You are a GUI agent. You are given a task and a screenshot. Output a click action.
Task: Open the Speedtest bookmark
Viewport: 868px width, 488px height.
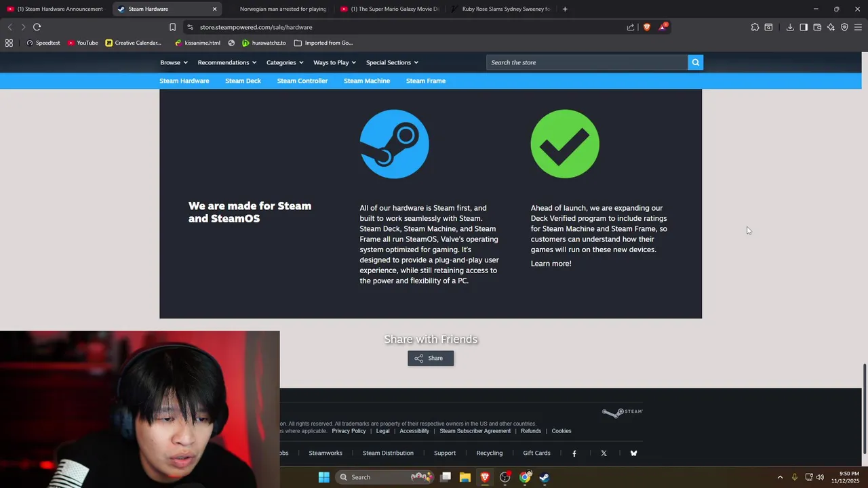tap(43, 43)
